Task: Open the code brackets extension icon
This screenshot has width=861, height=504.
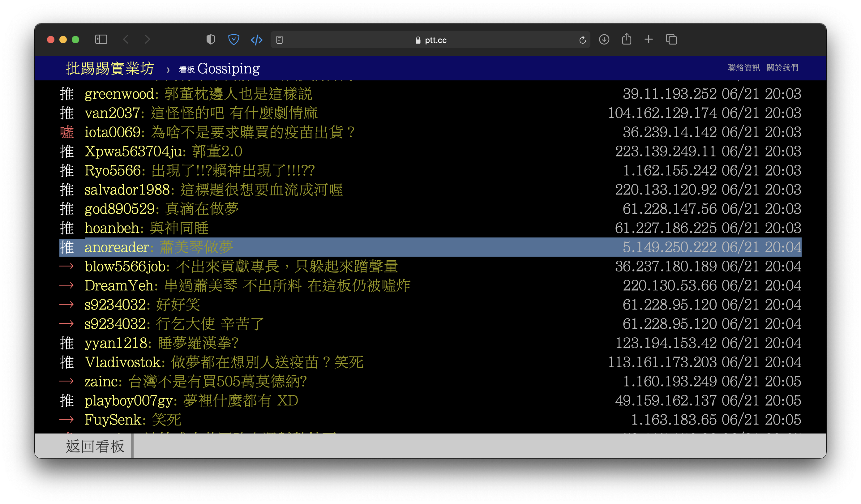Action: 256,40
